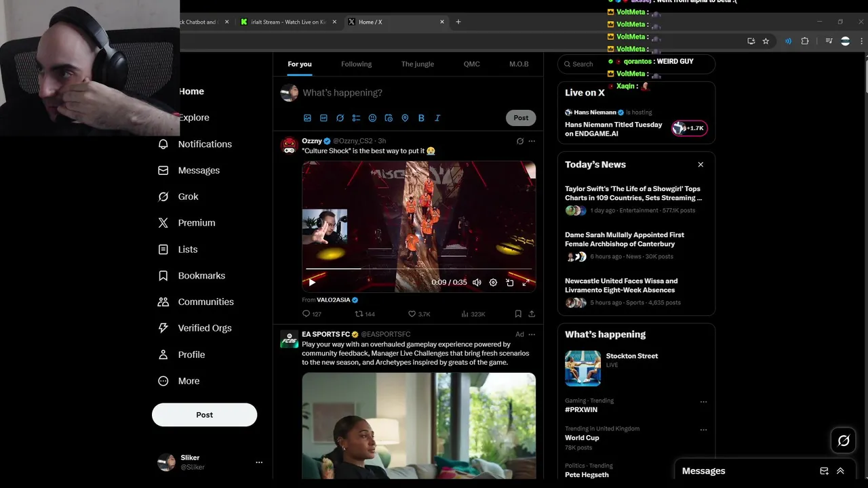Add media image icon in composer
The height and width of the screenshot is (488, 868).
coord(307,118)
